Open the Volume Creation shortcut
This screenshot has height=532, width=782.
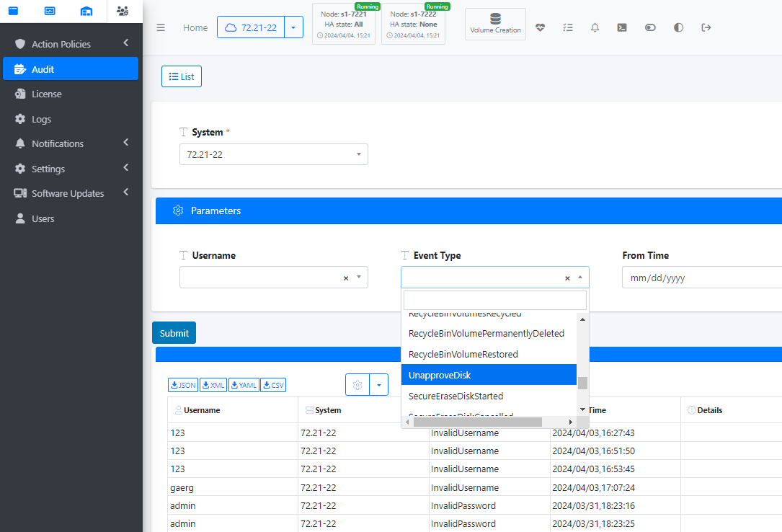(x=495, y=24)
